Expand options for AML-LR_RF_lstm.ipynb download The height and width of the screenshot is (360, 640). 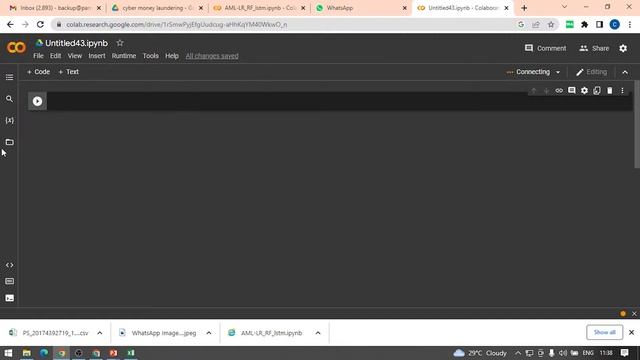click(318, 333)
